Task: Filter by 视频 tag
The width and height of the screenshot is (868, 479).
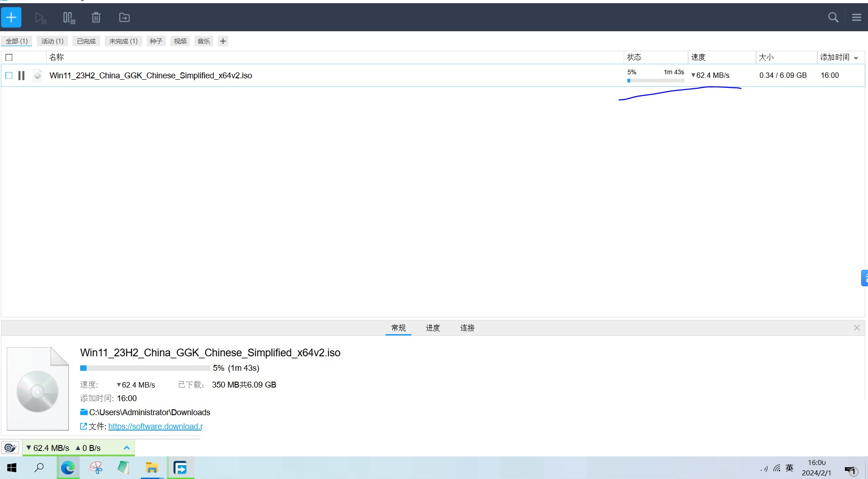Action: (x=180, y=41)
